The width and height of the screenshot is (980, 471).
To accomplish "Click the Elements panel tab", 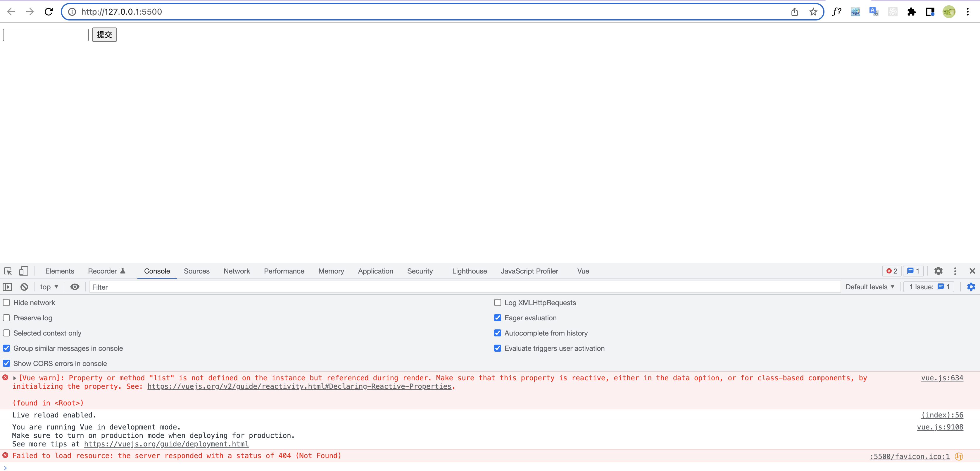I will coord(59,271).
